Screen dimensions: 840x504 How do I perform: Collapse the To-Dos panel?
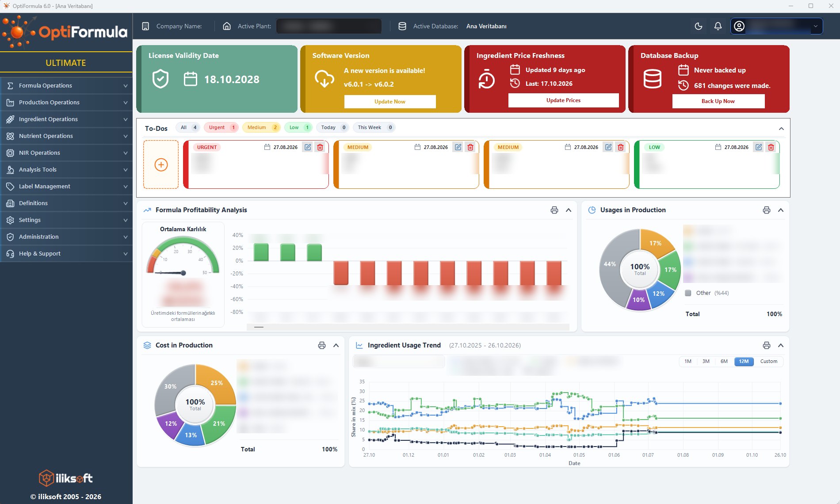(x=781, y=129)
